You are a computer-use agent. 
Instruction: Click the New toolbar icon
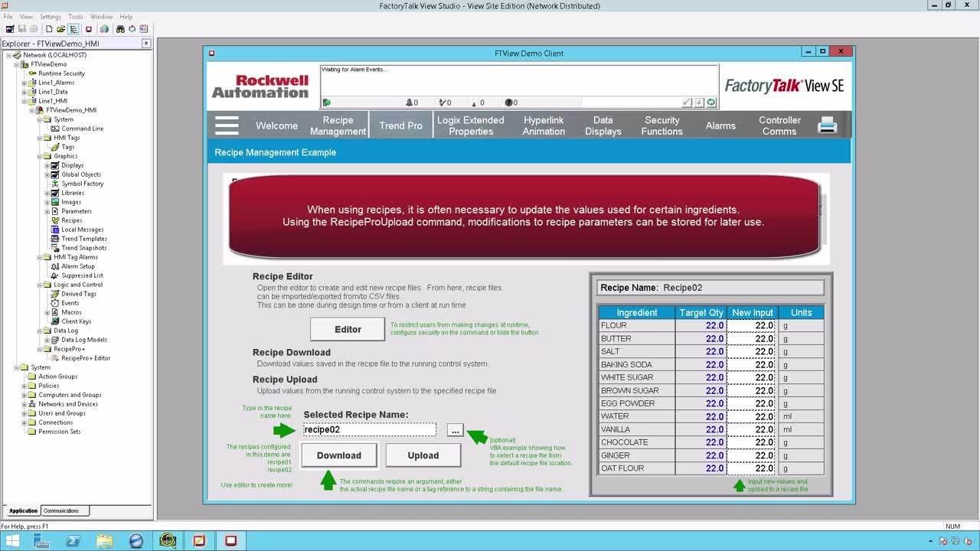point(49,29)
